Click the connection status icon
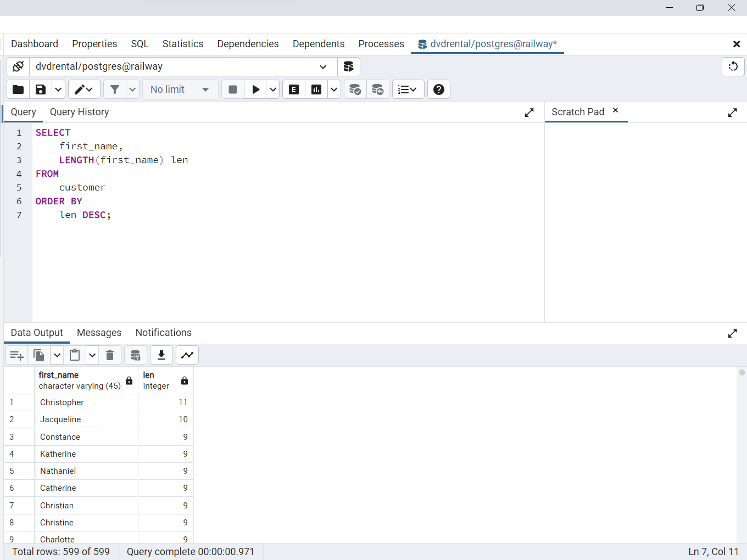 pyautogui.click(x=18, y=66)
